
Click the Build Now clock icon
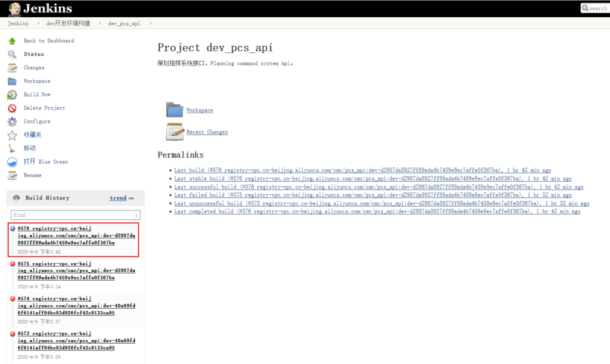[12, 94]
